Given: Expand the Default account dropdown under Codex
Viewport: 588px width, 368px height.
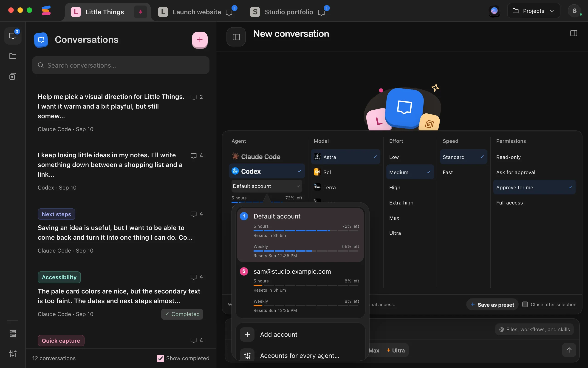Looking at the screenshot, I should 266,186.
